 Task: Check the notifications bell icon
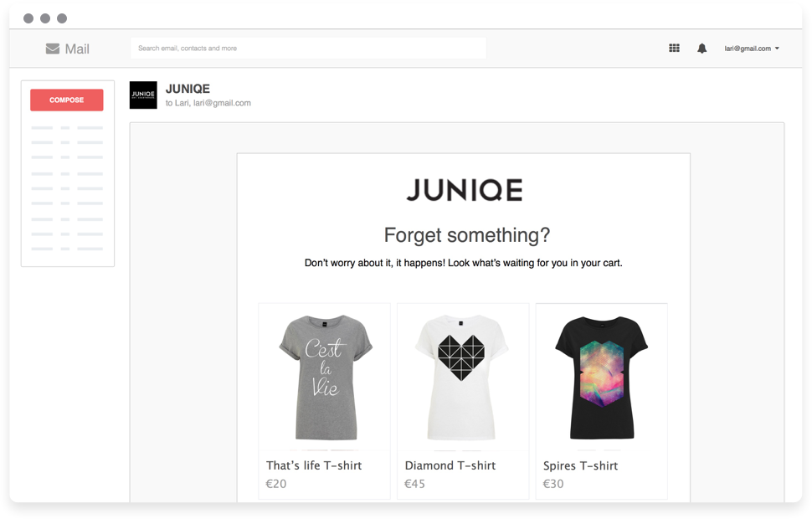702,49
